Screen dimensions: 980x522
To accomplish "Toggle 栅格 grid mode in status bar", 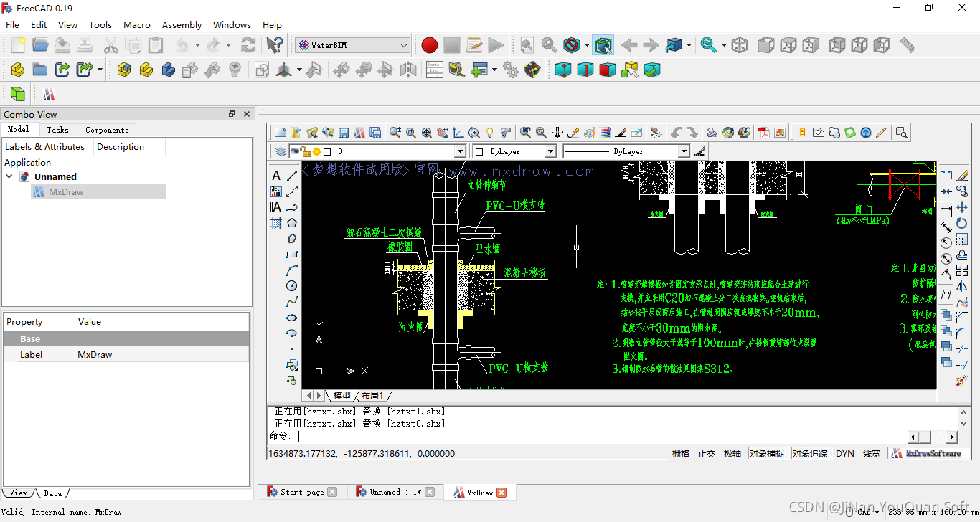I will pos(681,453).
